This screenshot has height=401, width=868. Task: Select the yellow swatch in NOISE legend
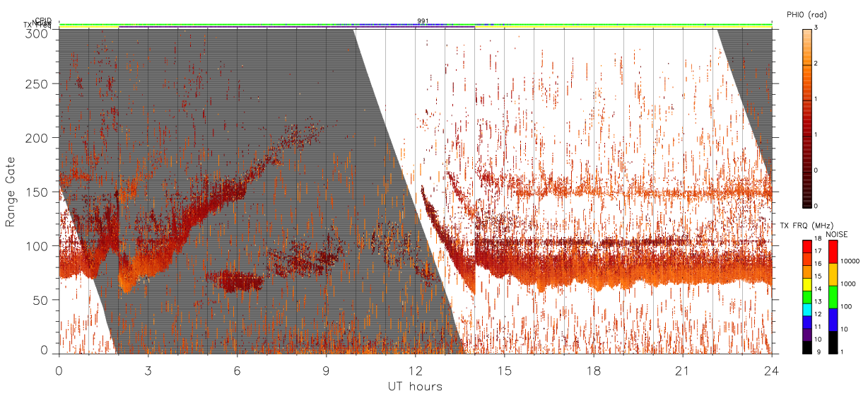coord(833,274)
